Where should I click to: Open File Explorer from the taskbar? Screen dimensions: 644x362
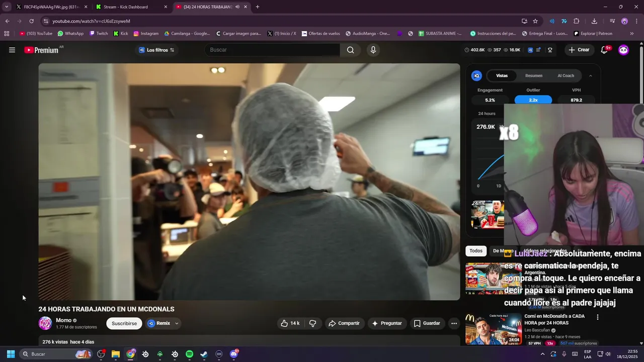(115, 354)
